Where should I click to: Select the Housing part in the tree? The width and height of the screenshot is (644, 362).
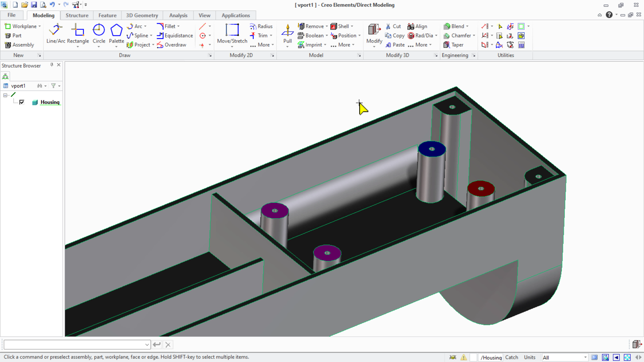point(50,102)
